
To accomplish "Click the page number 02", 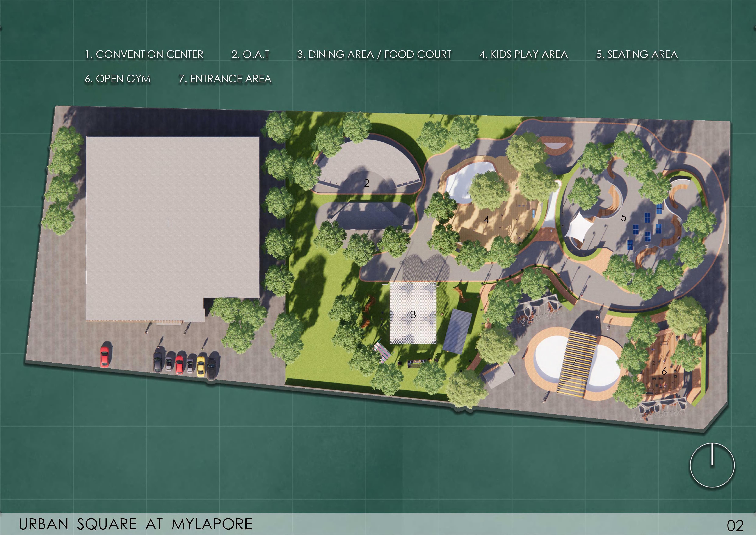I will [x=735, y=525].
